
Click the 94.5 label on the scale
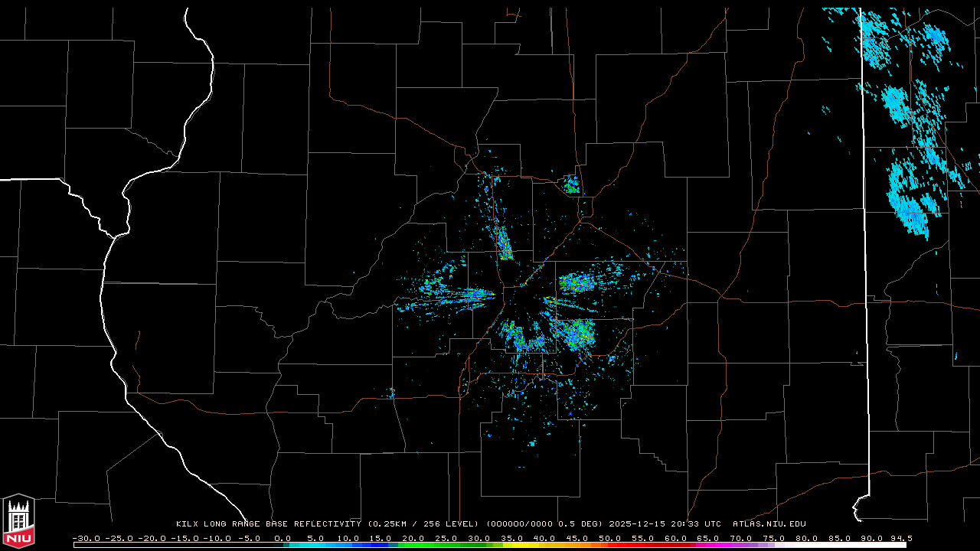pos(900,538)
